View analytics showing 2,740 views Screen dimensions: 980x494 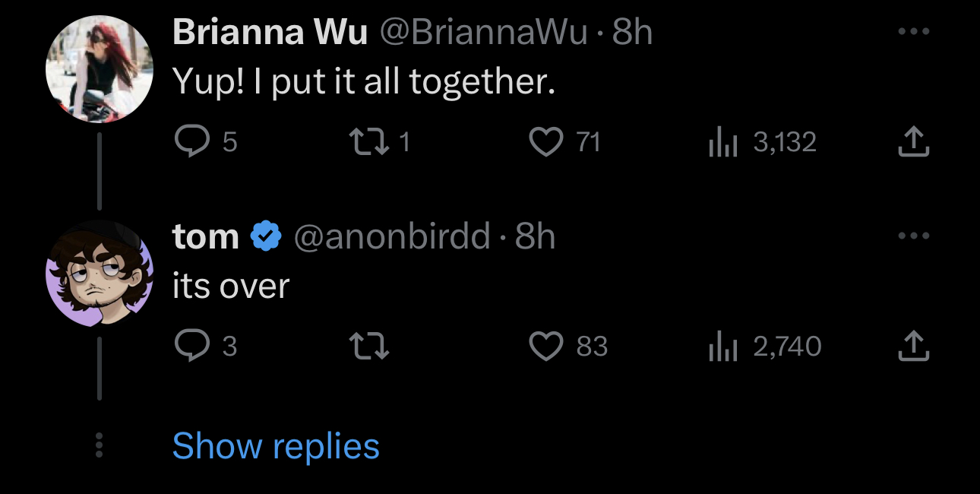click(763, 347)
